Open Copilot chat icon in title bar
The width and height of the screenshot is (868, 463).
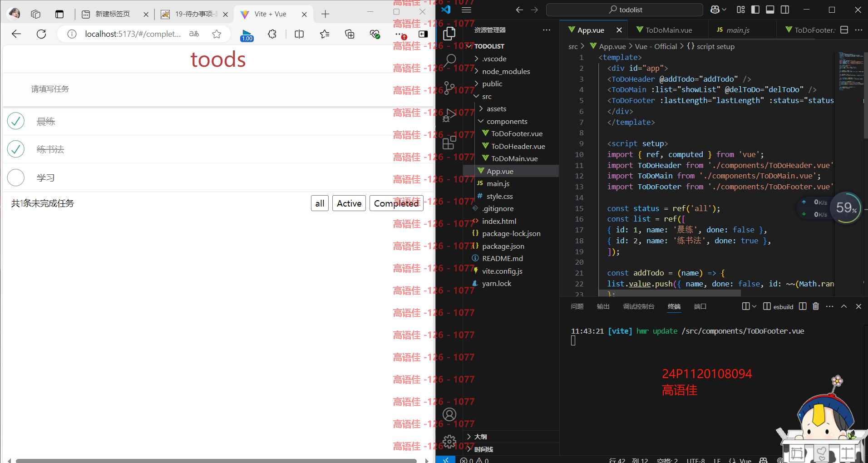[x=715, y=10]
